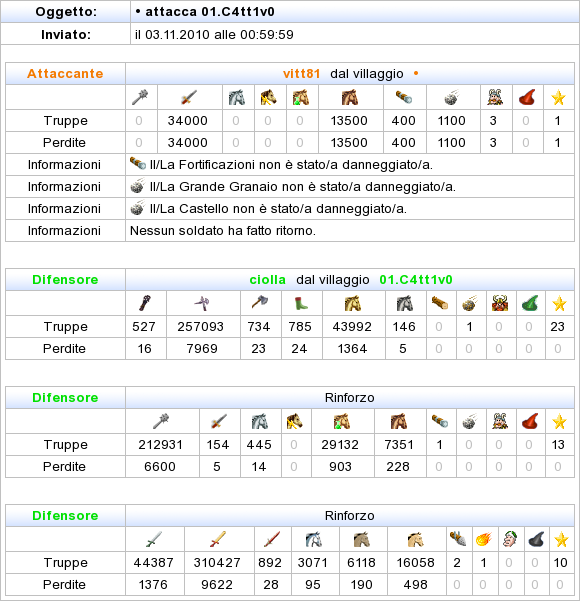Click the mace icon above 212931 in first Rinforzo
The width and height of the screenshot is (580, 601).
[161, 421]
